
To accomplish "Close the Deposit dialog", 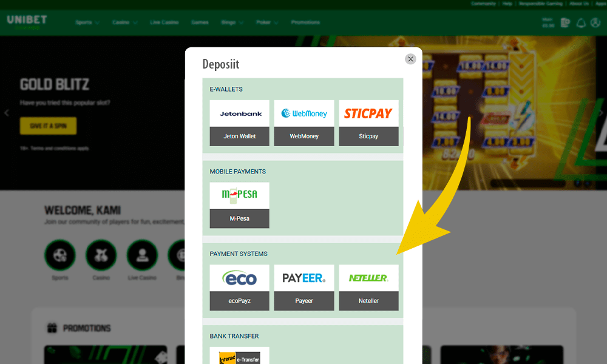I will point(410,59).
